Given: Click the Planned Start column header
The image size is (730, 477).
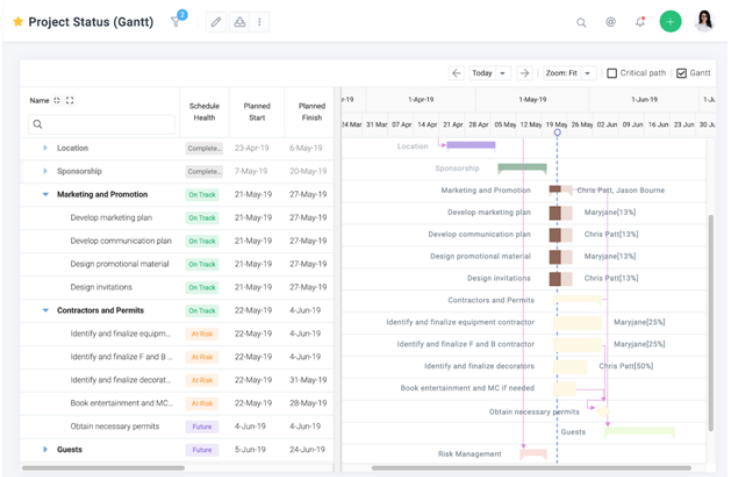Looking at the screenshot, I should coord(257,111).
